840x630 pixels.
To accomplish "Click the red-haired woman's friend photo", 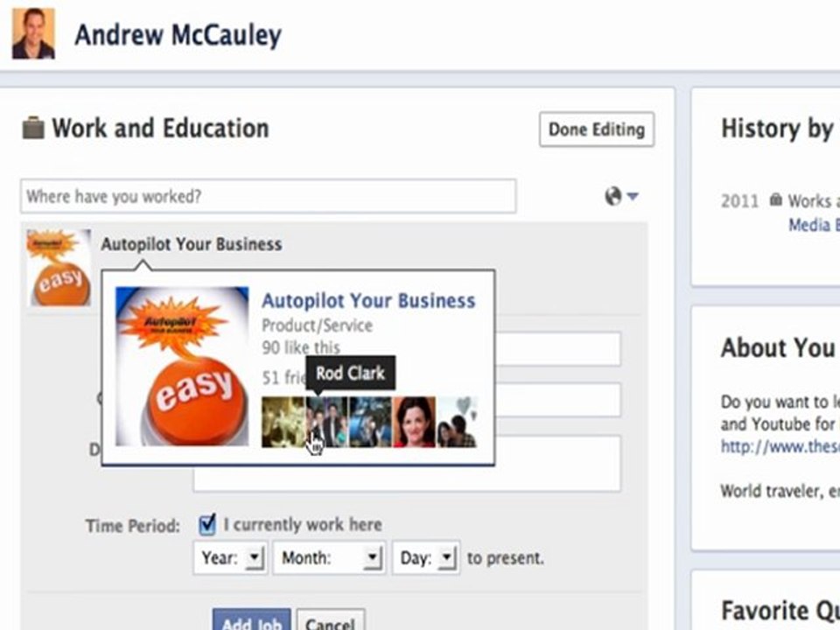I will [415, 422].
